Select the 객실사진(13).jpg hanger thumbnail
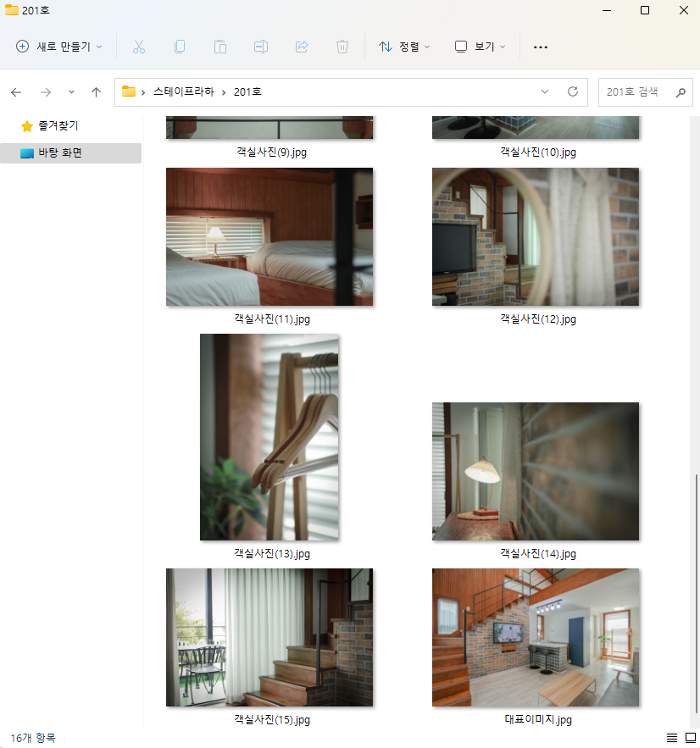Viewport: 700px width, 748px height. 269,437
